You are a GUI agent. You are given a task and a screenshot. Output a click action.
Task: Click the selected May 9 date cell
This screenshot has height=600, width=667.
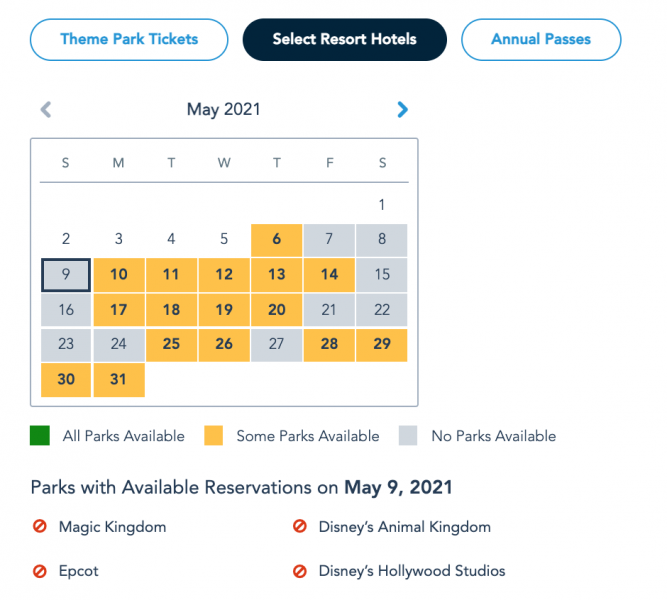tap(66, 275)
